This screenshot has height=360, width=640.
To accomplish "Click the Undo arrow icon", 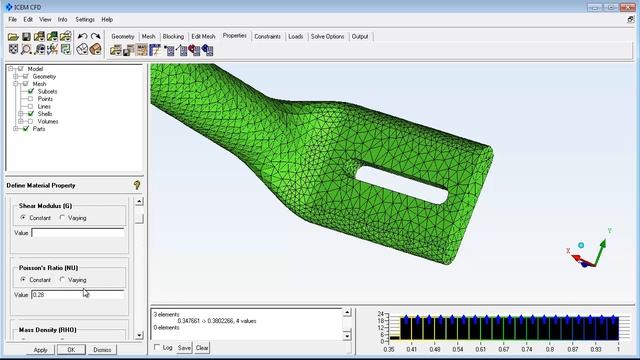I will pos(82,37).
